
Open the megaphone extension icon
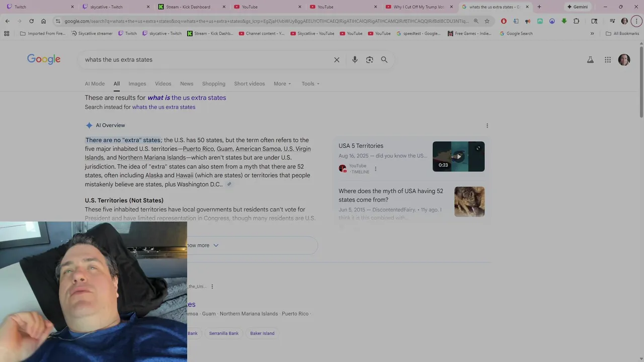[528, 21]
